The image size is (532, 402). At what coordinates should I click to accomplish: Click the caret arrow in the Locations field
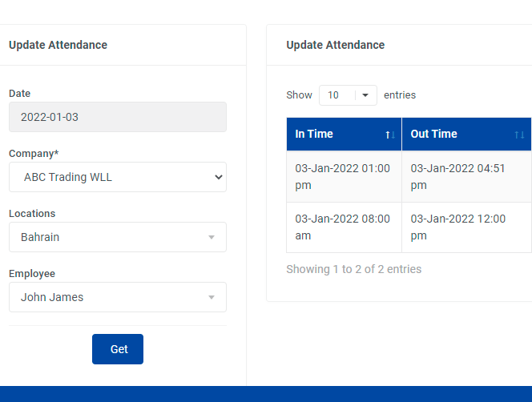tap(212, 237)
